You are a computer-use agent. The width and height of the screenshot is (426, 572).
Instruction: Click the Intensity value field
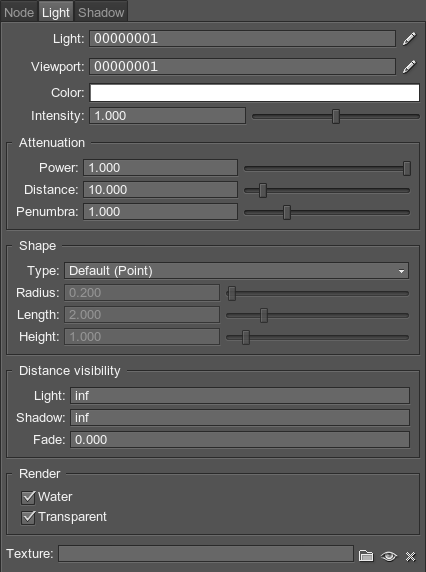coord(167,116)
